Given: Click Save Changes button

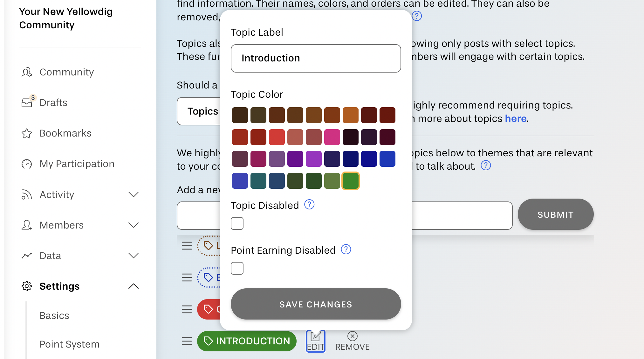Looking at the screenshot, I should (316, 304).
